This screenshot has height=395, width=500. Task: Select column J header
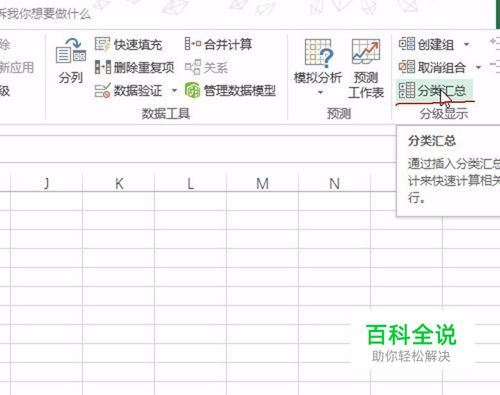pyautogui.click(x=46, y=184)
